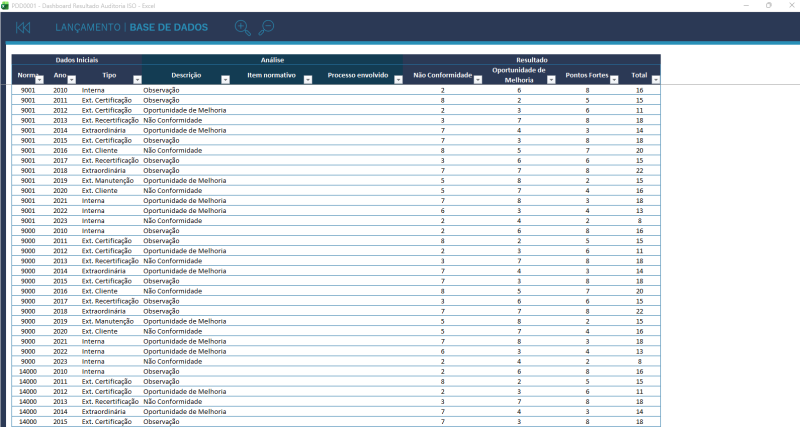
Task: Click the Excel app icon in title bar
Action: [5, 5]
